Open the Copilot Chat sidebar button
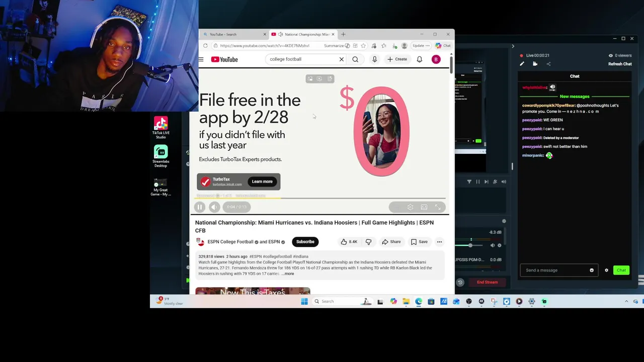The image size is (644, 362). coord(443,46)
